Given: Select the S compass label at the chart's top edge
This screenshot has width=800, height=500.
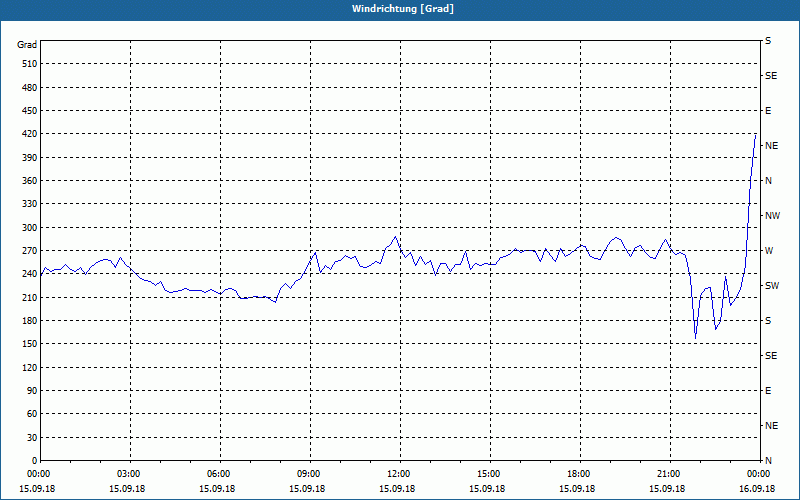Looking at the screenshot, I should 768,41.
